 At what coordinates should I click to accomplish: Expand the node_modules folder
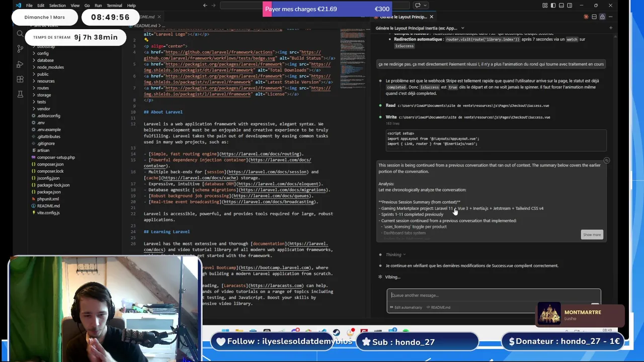tap(50, 67)
